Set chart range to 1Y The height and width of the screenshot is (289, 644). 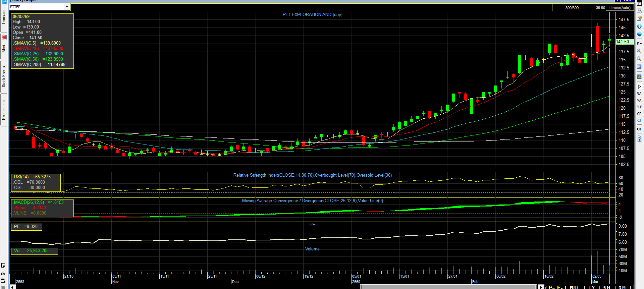pos(591,287)
